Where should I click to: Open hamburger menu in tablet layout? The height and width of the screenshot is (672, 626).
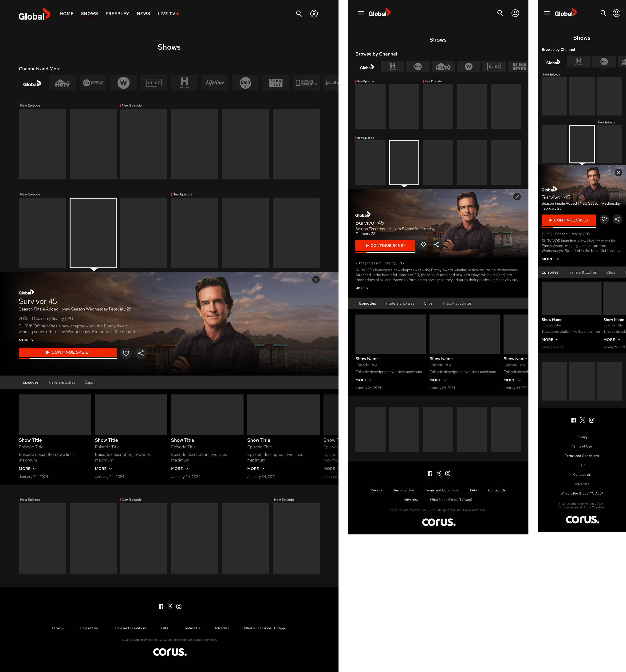click(361, 13)
